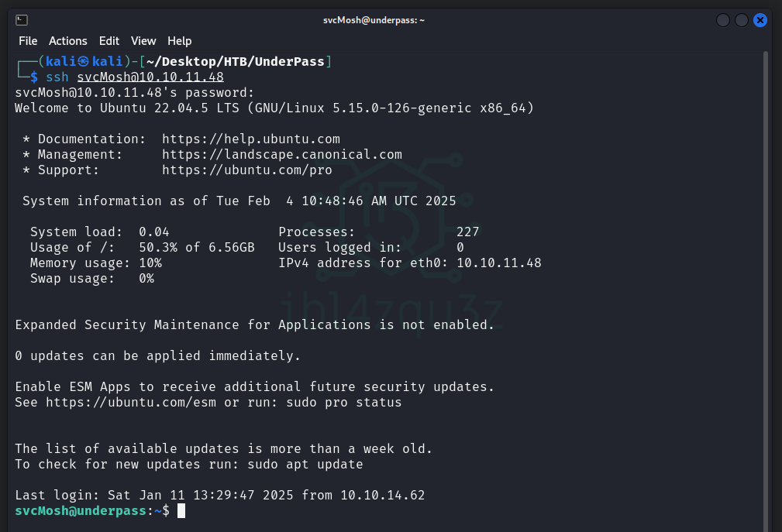The width and height of the screenshot is (782, 532).
Task: Open the Help menu
Action: point(179,41)
